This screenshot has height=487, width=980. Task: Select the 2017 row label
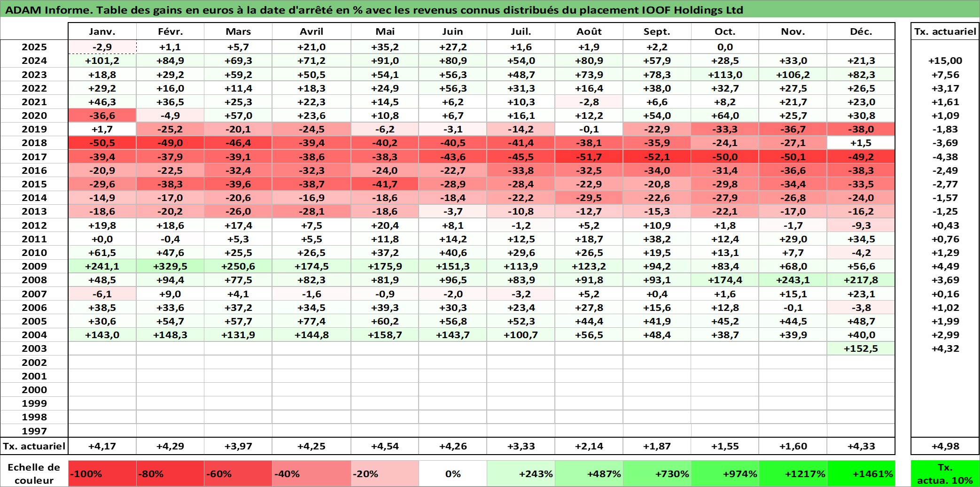[34, 157]
